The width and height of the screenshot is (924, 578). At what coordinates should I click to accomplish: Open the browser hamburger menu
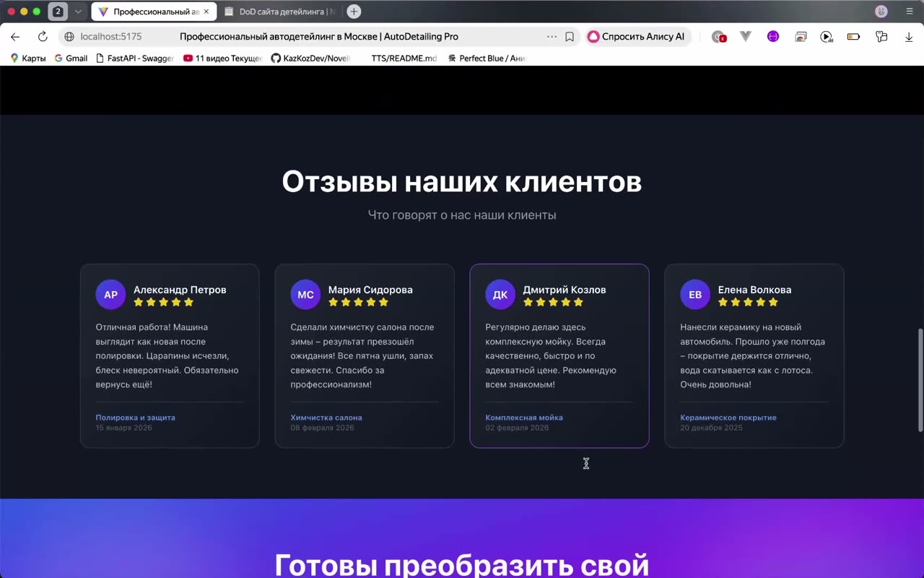pyautogui.click(x=910, y=12)
